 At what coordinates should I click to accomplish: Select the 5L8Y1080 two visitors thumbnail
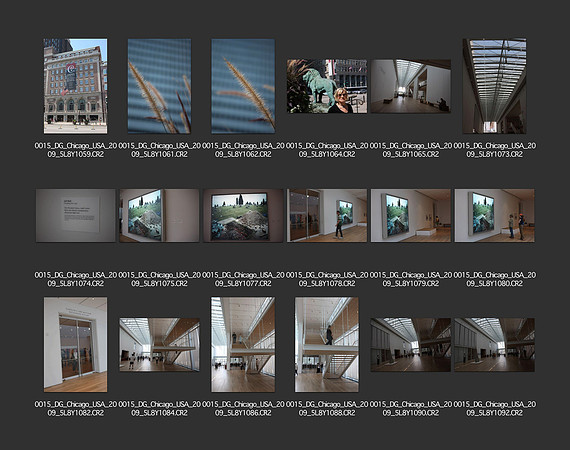point(494,215)
